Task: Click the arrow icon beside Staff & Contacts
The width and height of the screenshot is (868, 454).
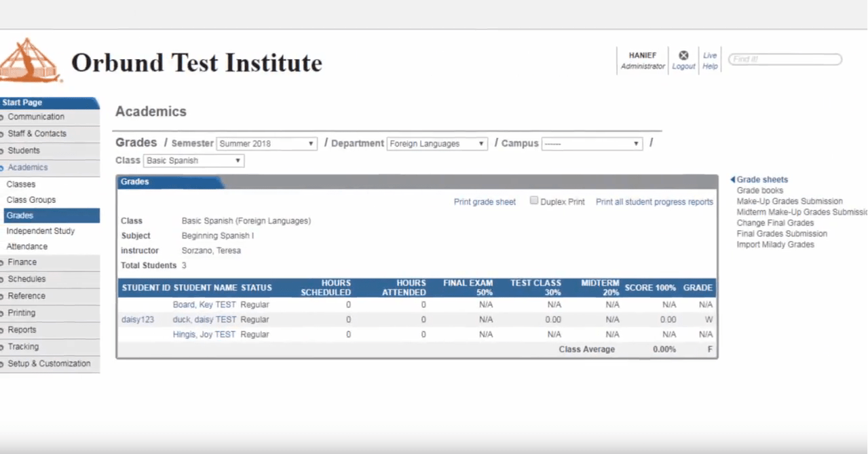Action: [x=4, y=134]
